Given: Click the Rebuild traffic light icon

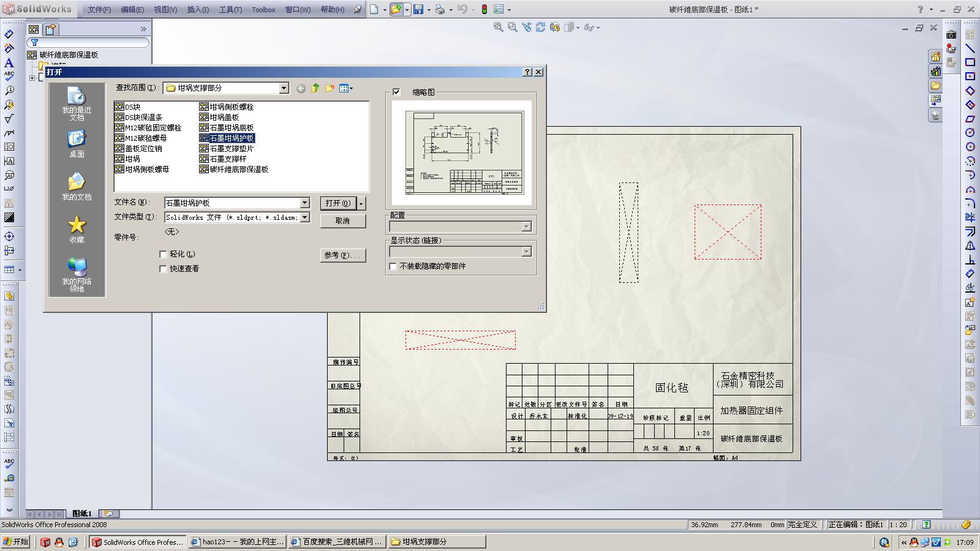Looking at the screenshot, I should pos(484,9).
